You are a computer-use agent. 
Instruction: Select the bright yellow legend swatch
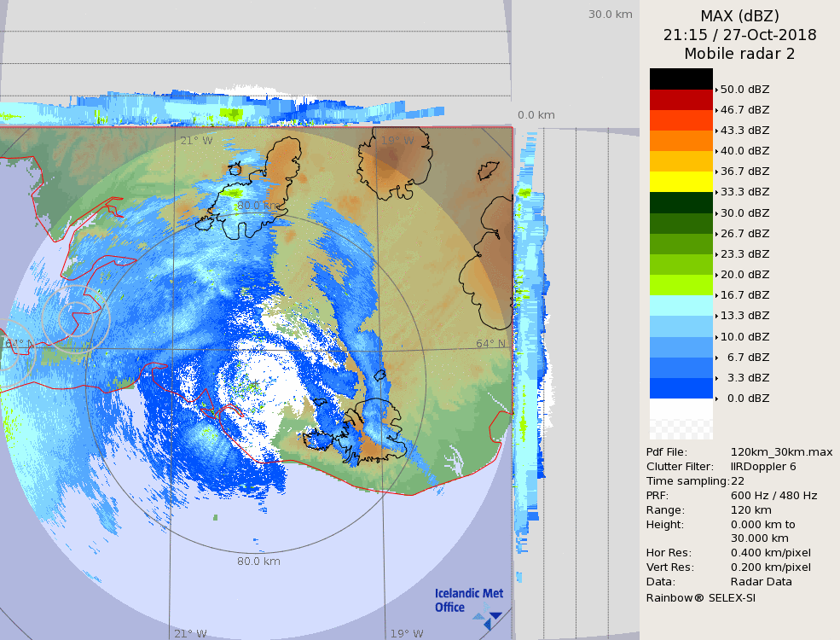681,182
